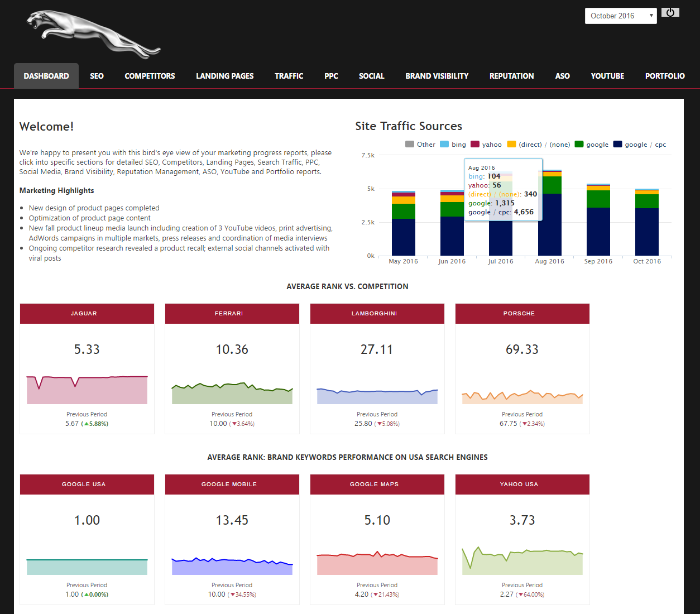The height and width of the screenshot is (614, 700).
Task: Click the Google Mobile blue sparkline chart
Action: point(232,565)
